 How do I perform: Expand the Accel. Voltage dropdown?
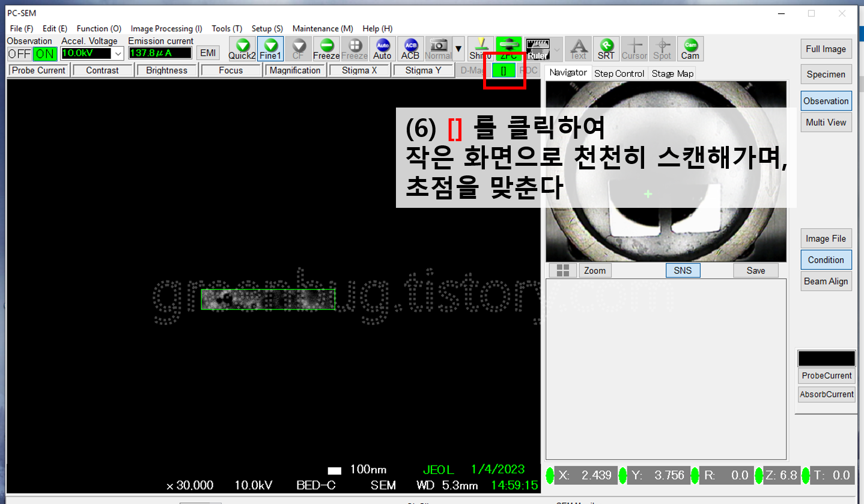point(118,53)
